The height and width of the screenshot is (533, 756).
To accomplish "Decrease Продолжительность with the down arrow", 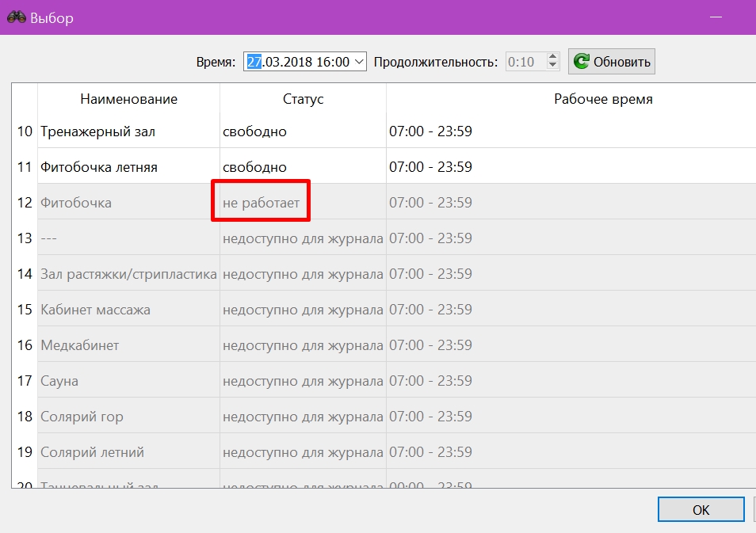I will coord(552,66).
